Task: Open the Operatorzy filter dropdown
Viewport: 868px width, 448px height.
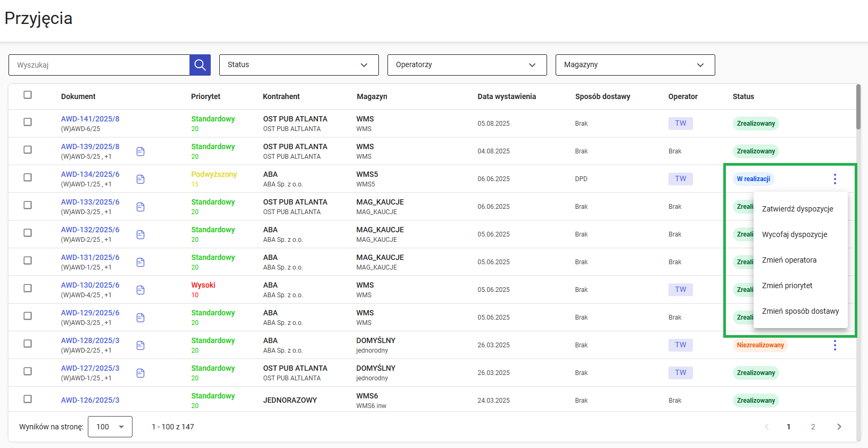Action: click(467, 65)
